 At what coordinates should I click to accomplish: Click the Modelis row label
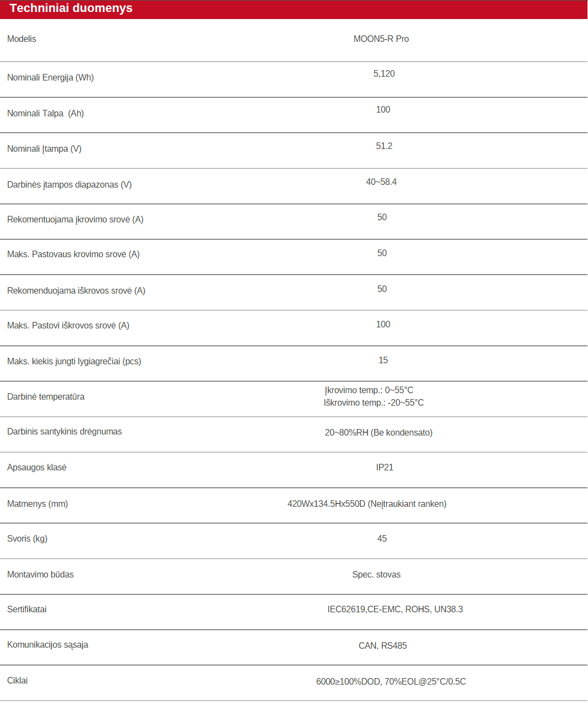coord(22,39)
